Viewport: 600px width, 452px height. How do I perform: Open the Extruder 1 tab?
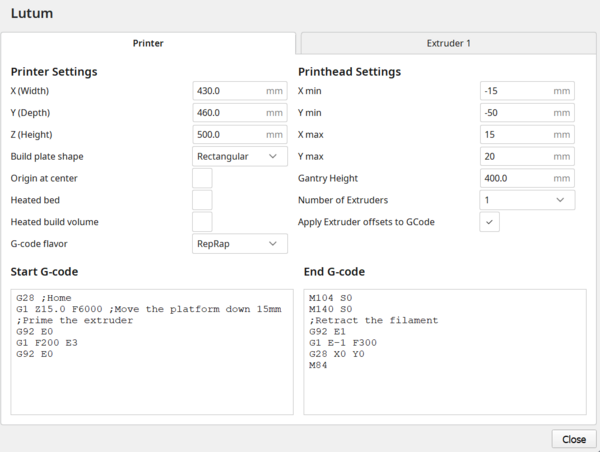(x=448, y=43)
